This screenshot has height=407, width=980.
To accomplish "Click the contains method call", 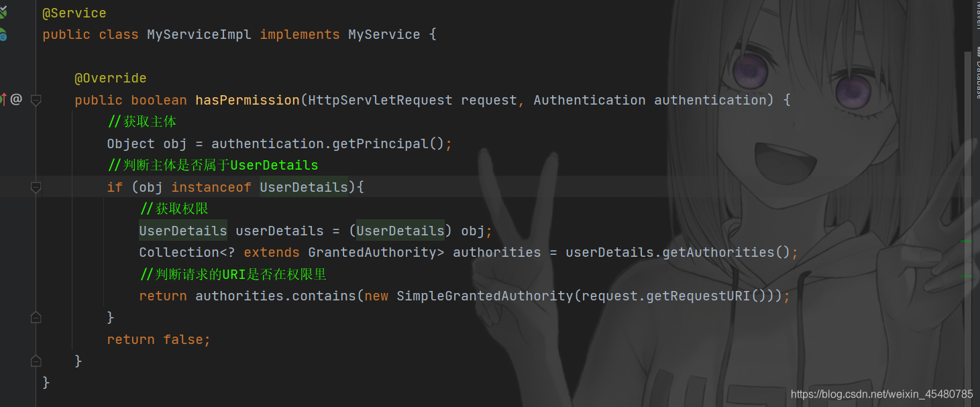I will 324,296.
